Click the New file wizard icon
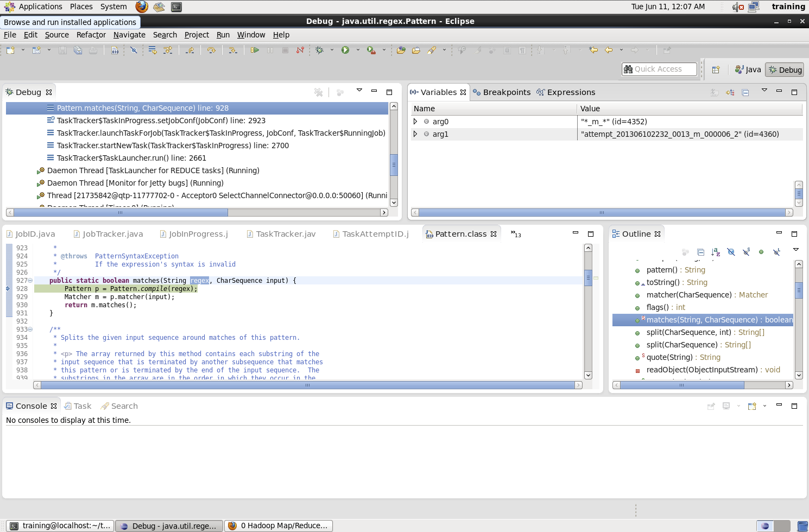Viewport: 809px width, 532px height. (x=10, y=50)
